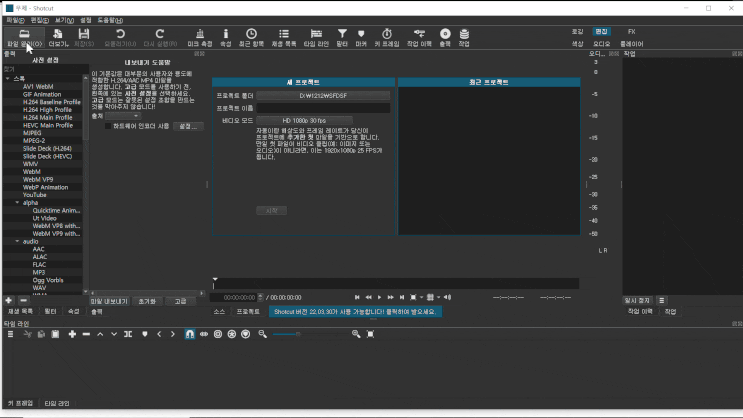Open the player zoom dropdown arrow
Image resolution: width=743 pixels, height=418 pixels.
coord(421,297)
